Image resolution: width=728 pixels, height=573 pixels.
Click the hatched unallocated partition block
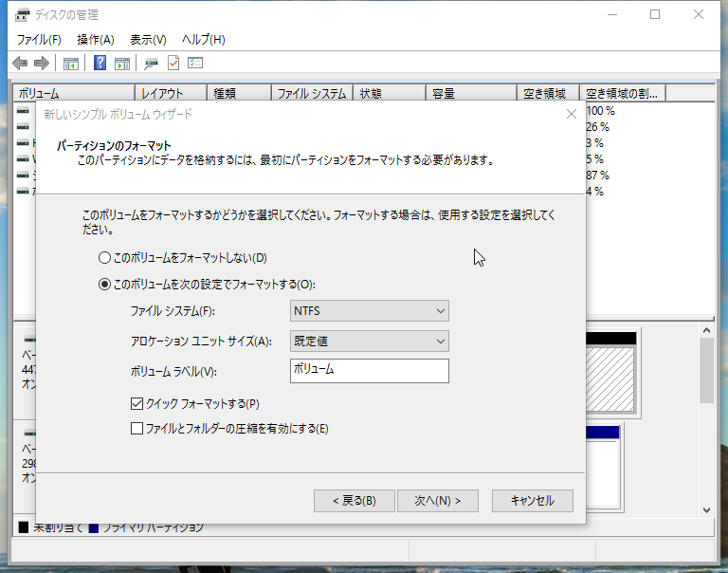(610, 379)
